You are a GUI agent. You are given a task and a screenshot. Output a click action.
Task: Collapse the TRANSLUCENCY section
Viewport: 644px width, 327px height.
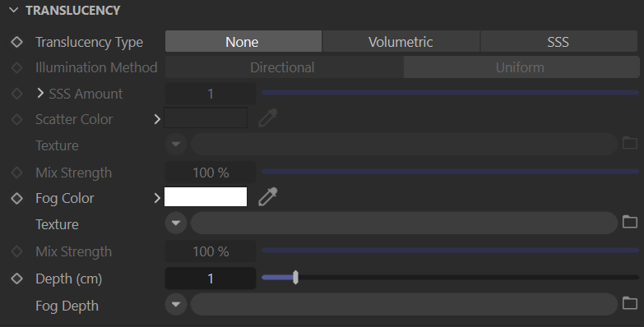click(13, 10)
